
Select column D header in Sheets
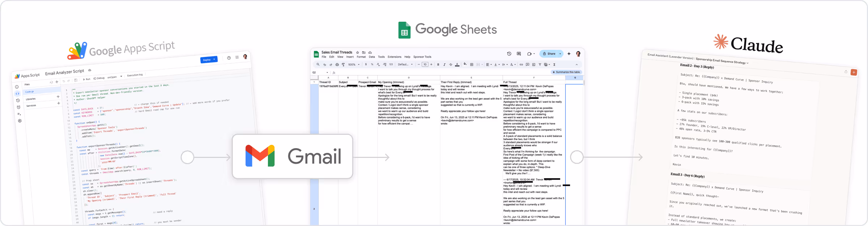pos(409,78)
